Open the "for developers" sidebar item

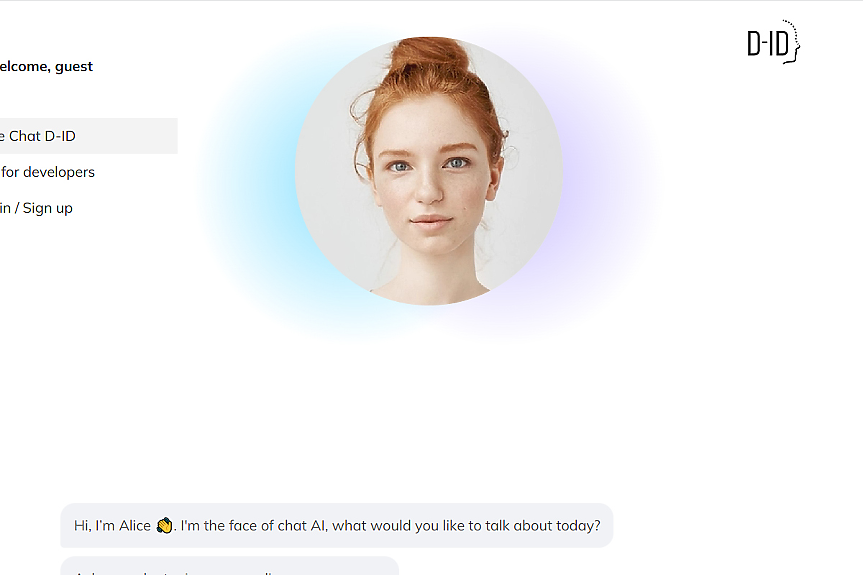tap(47, 172)
